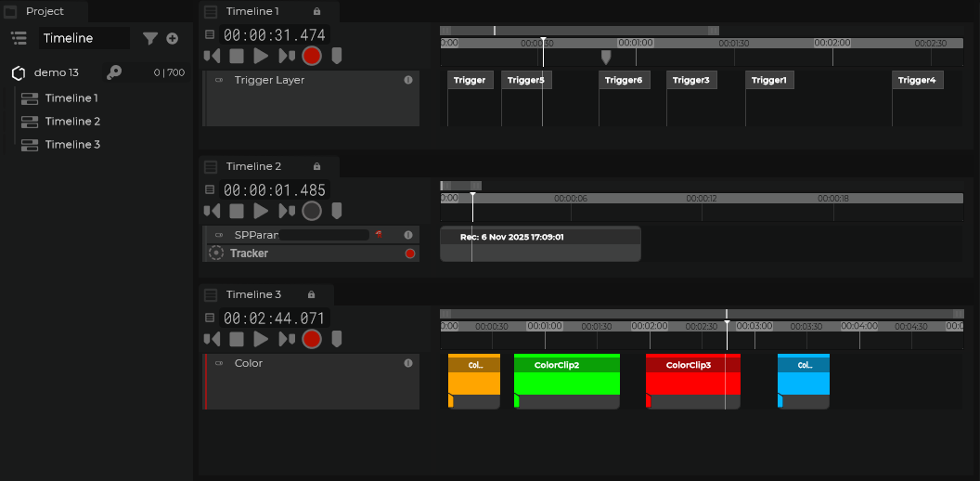Click the filter icon in Project panel
This screenshot has width=980, height=481.
[x=149, y=38]
